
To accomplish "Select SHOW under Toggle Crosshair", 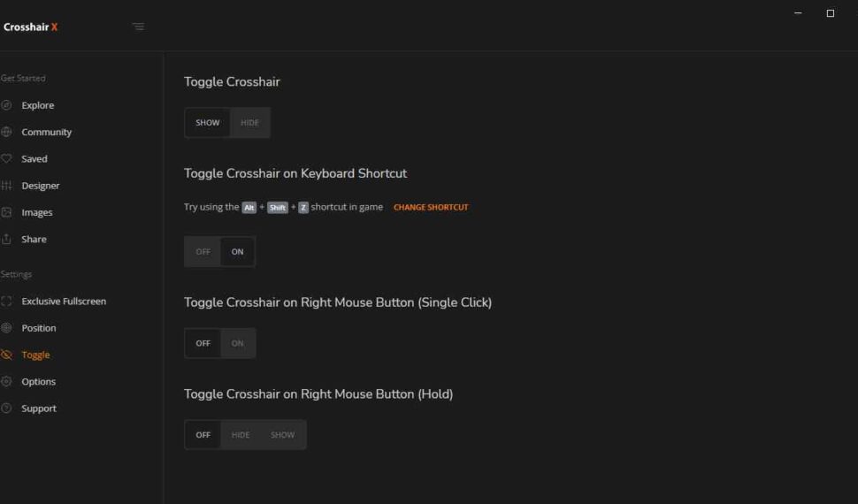I will pyautogui.click(x=208, y=123).
